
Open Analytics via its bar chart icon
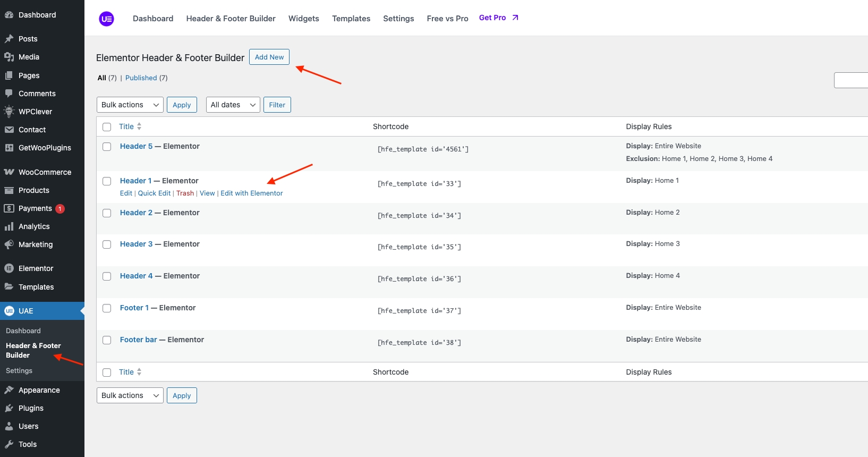tap(9, 226)
